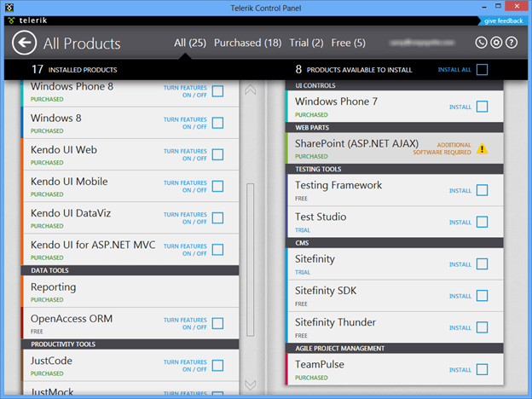Toggle Kendo UI Web features checkbox
This screenshot has height=399, width=532.
coord(217,154)
